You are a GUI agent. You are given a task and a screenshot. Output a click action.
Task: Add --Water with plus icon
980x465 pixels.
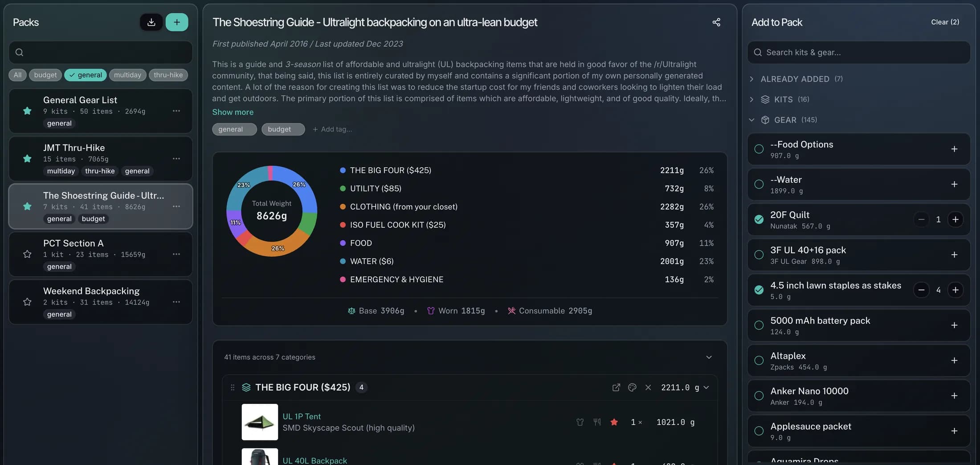954,184
